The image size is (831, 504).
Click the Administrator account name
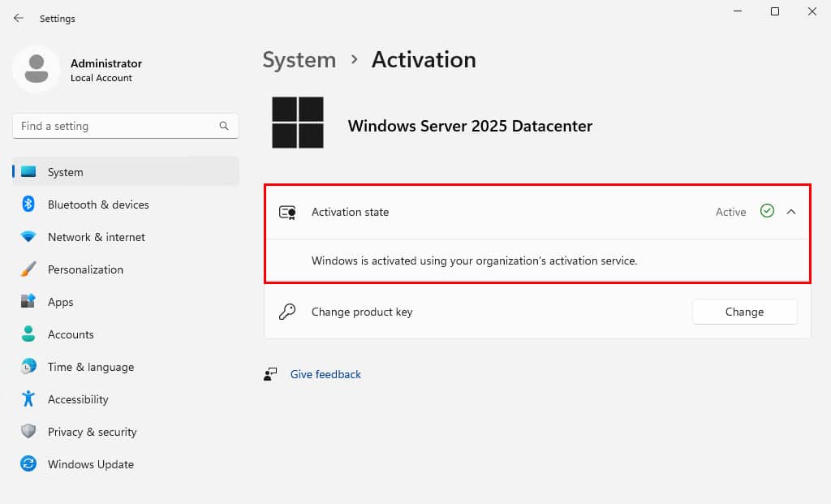coord(106,63)
